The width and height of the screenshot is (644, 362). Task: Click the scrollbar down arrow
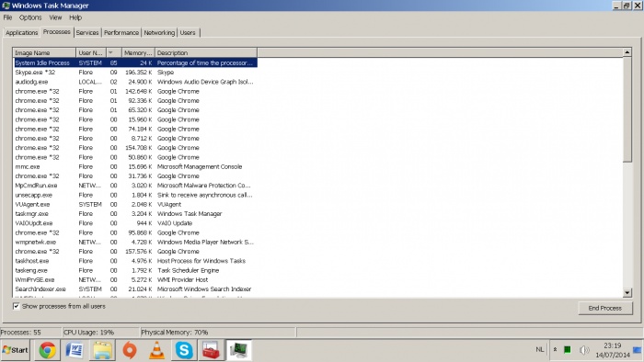coord(627,293)
